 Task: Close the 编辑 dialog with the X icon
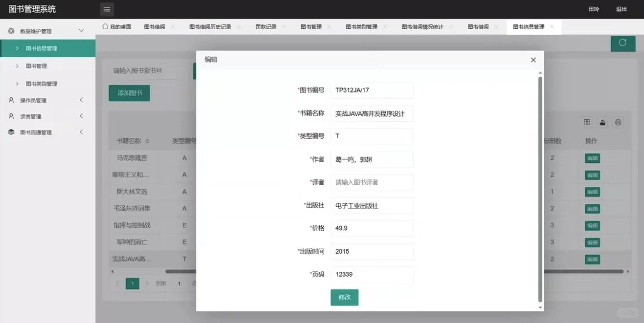pos(533,59)
